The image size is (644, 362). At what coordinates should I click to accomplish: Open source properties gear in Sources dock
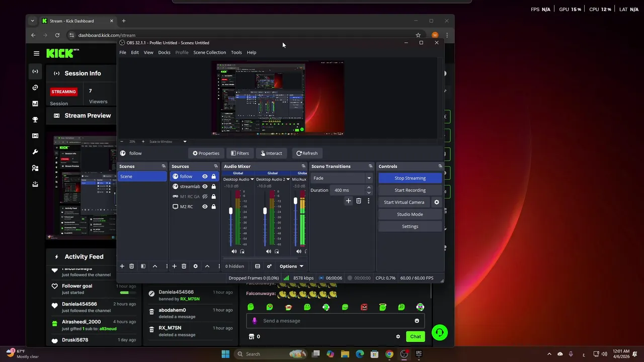pyautogui.click(x=195, y=266)
